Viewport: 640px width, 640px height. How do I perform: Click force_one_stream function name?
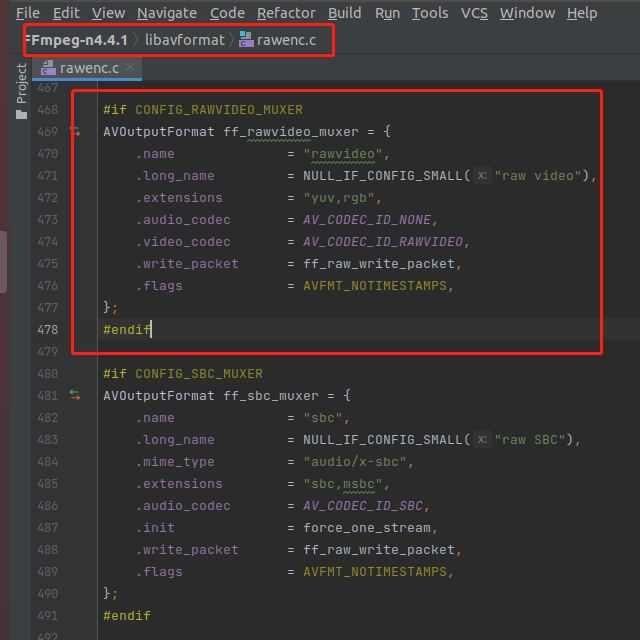click(x=367, y=528)
